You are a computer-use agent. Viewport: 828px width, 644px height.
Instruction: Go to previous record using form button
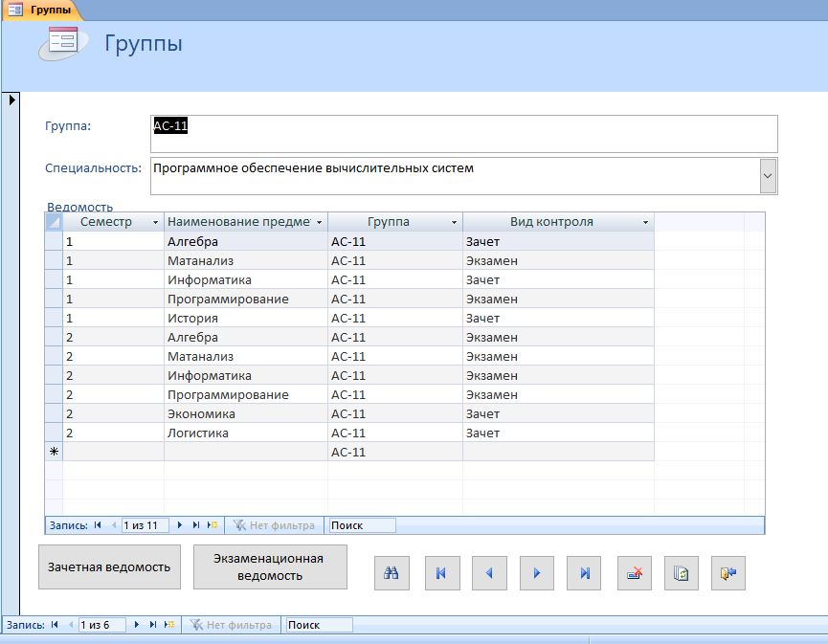click(x=489, y=573)
